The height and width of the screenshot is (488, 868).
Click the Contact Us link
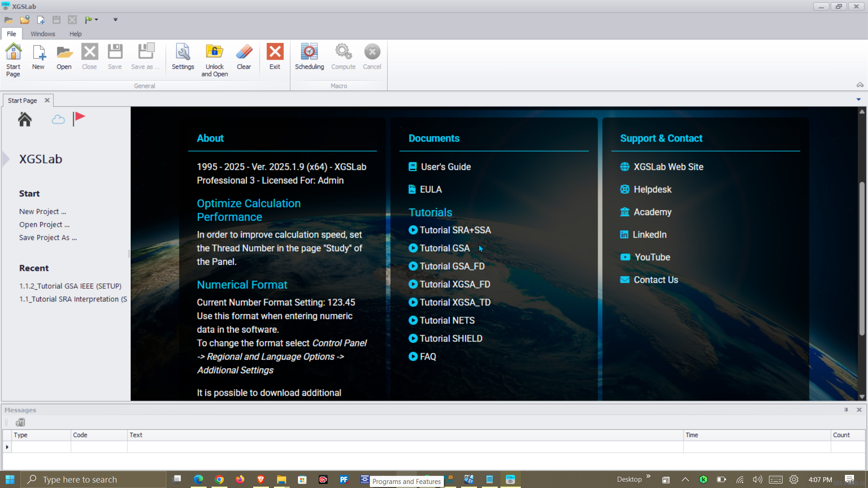(x=649, y=280)
